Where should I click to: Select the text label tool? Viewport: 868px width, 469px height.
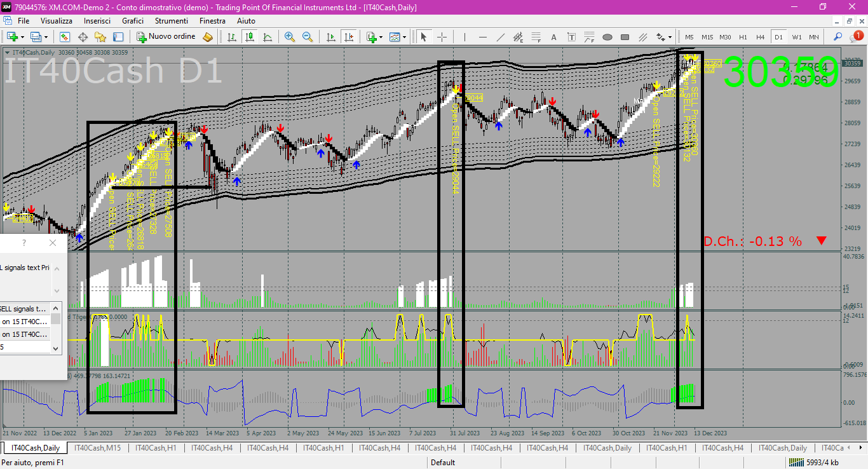click(572, 37)
